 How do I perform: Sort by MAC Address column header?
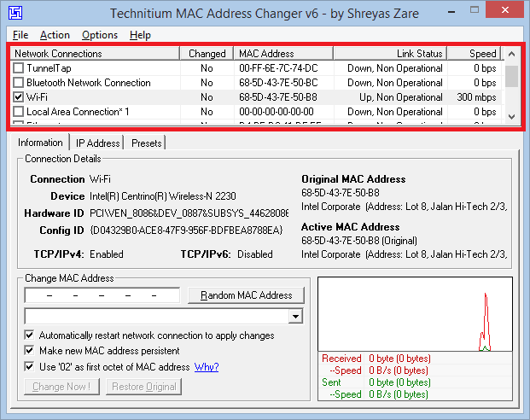(283, 54)
